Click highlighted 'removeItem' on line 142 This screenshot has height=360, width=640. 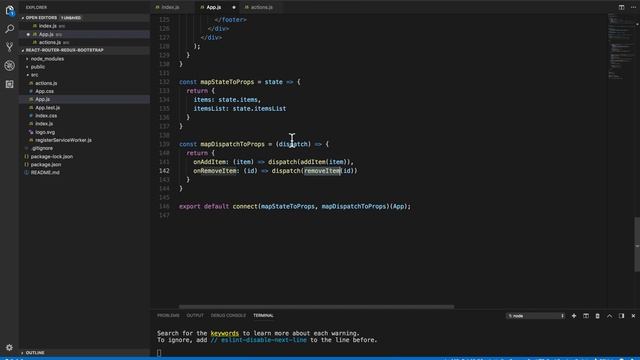(322, 171)
